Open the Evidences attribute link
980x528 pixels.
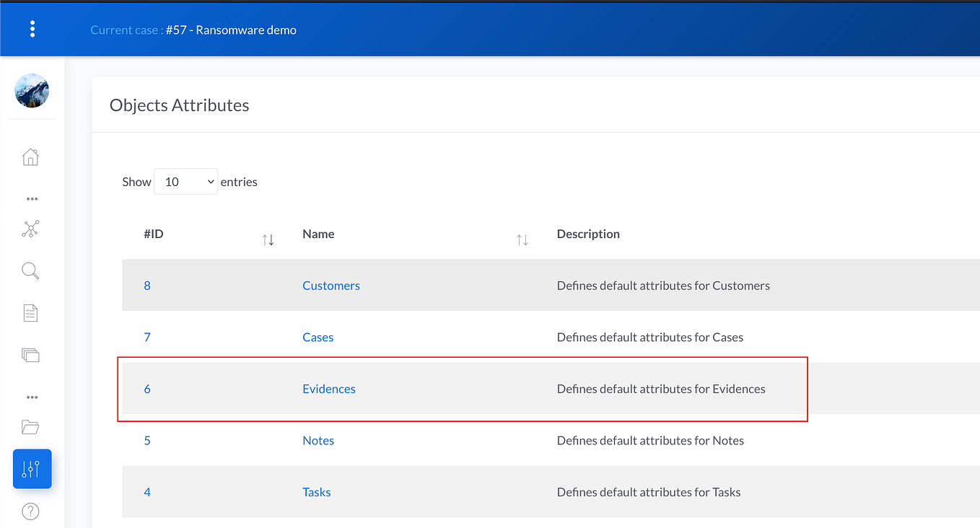pos(328,389)
